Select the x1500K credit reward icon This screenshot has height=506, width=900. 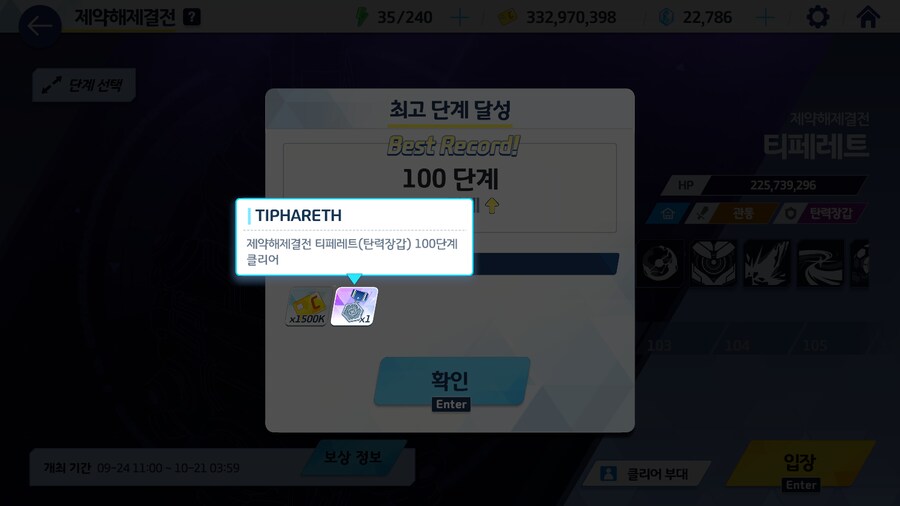click(307, 306)
